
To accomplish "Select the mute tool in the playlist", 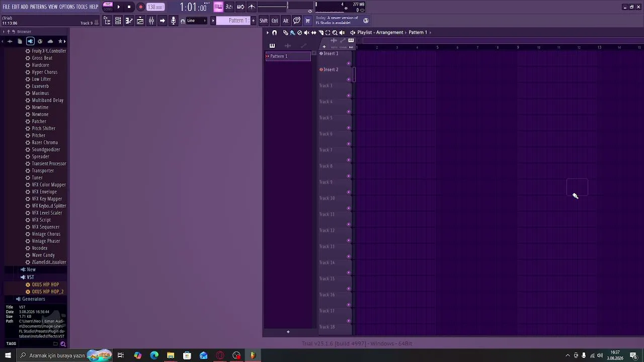I will [x=306, y=33].
